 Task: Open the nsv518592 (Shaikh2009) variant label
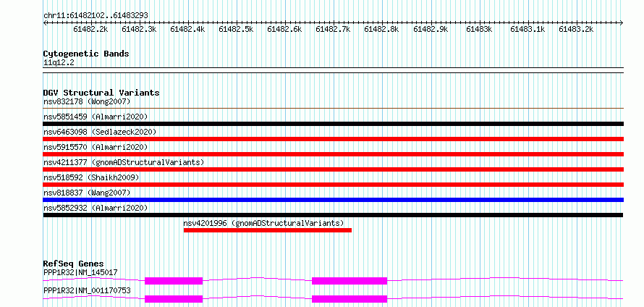coord(91,177)
